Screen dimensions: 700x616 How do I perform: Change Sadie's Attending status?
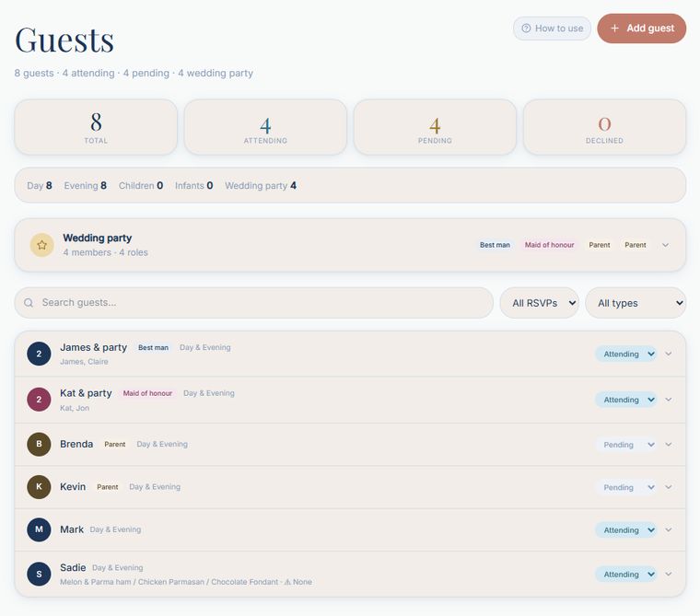(x=626, y=574)
